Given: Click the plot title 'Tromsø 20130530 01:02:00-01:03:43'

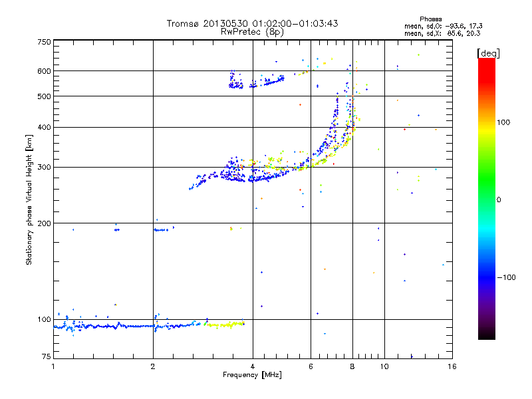Looking at the screenshot, I should click(x=252, y=23).
